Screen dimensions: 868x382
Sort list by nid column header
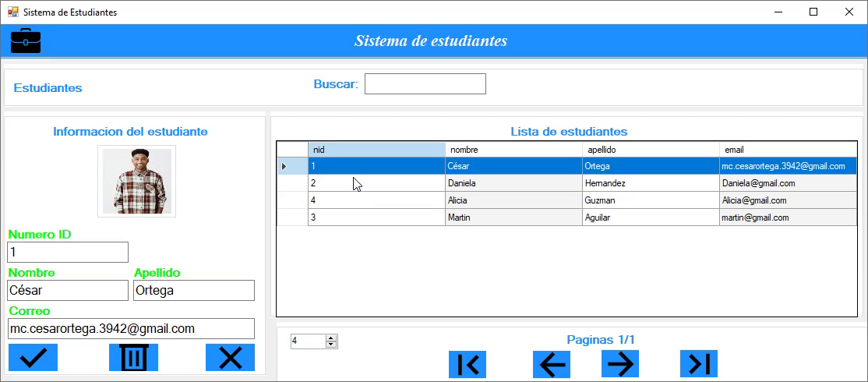[376, 150]
